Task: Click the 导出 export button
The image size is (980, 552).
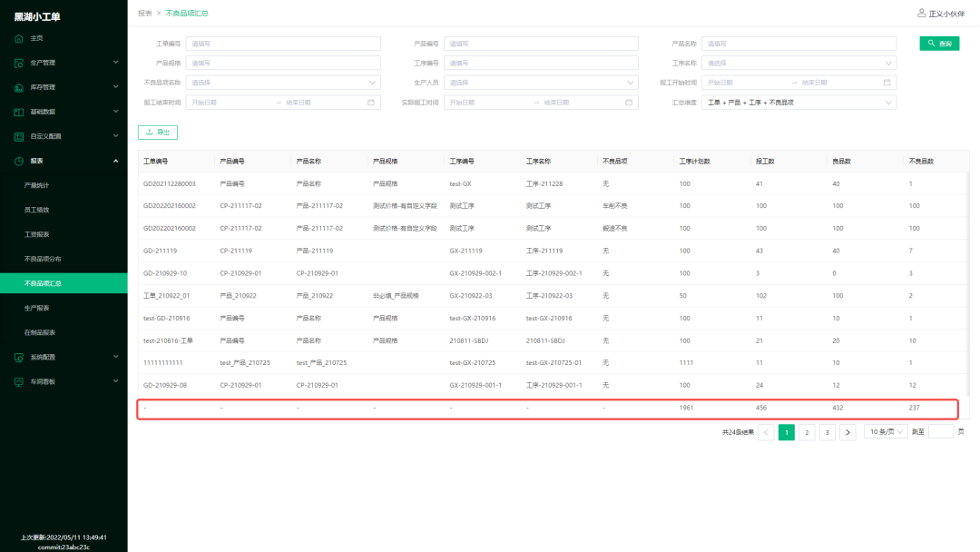Action: (x=158, y=133)
